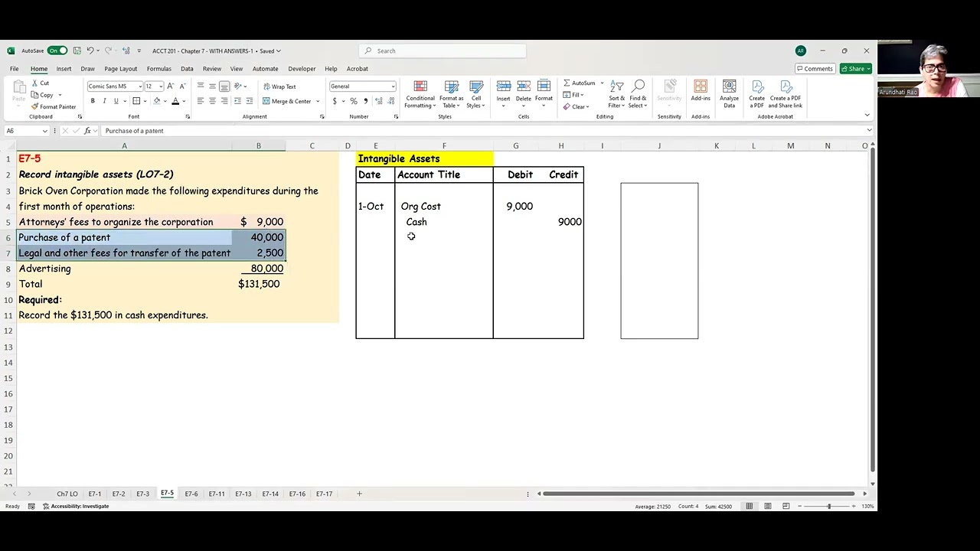Open the Fill dropdown
Image resolution: width=980 pixels, height=551 pixels.
574,95
